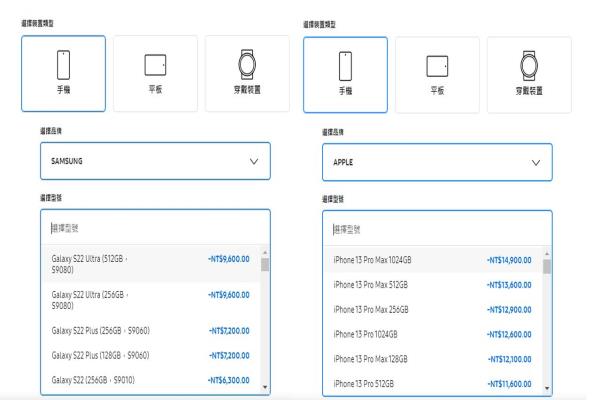Click the model search field under SAMSUNG
The width and height of the screenshot is (600, 400).
click(155, 228)
